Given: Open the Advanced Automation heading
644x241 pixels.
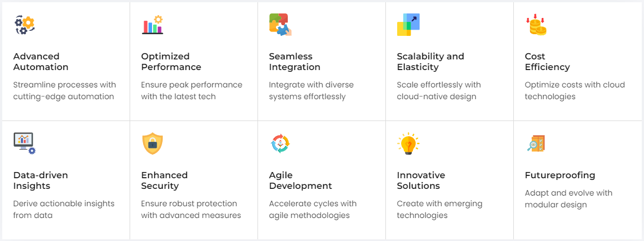Looking at the screenshot, I should tap(41, 62).
